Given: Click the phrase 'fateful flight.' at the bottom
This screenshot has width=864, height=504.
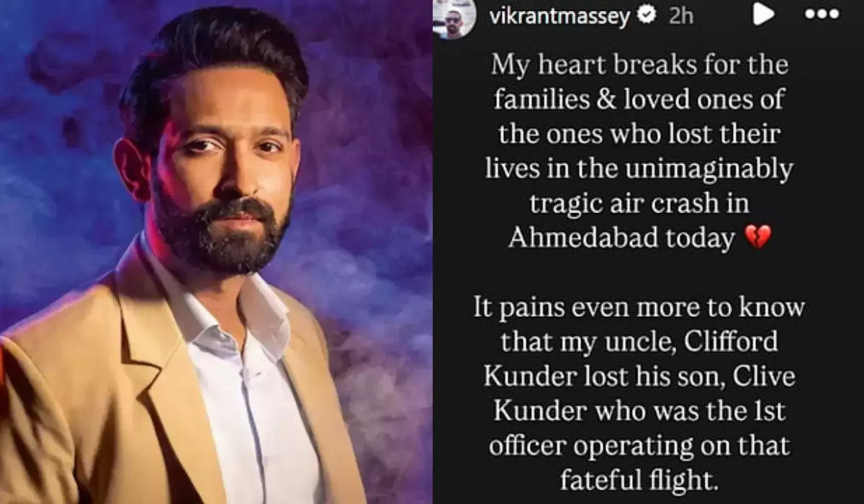Looking at the screenshot, I should click(639, 480).
